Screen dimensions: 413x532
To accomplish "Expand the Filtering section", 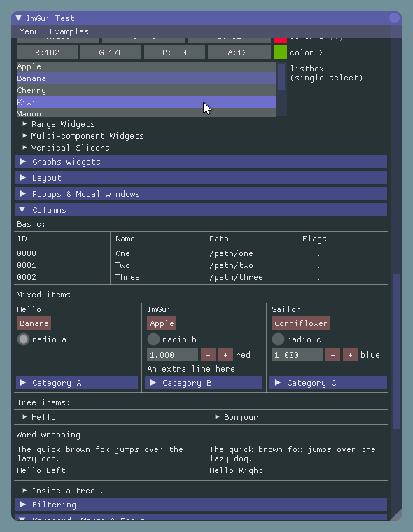I will tap(201, 505).
